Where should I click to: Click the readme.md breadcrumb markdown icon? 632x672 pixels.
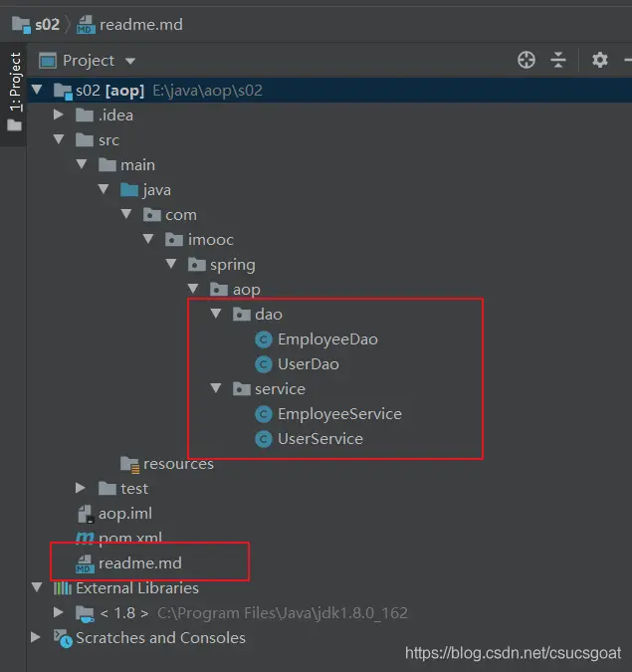click(86, 25)
